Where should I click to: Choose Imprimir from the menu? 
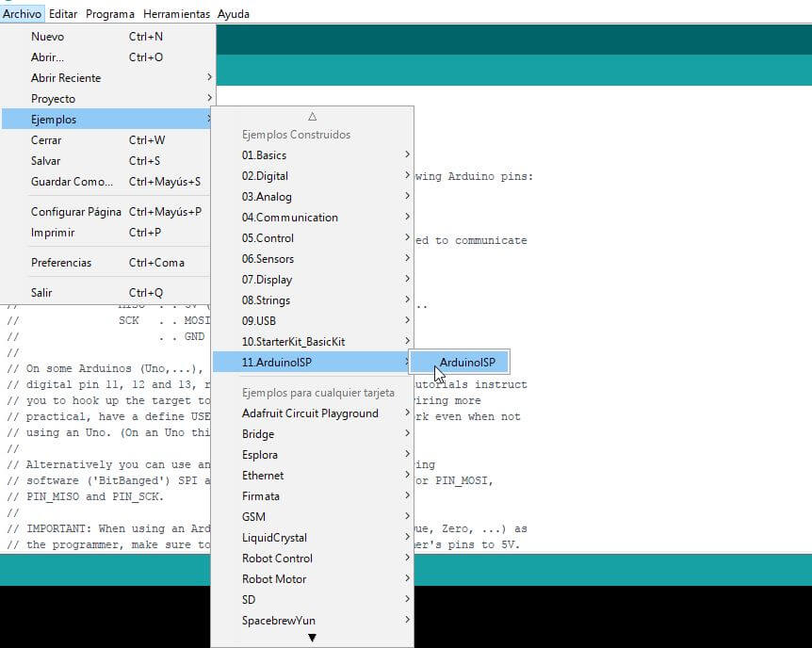[107, 233]
